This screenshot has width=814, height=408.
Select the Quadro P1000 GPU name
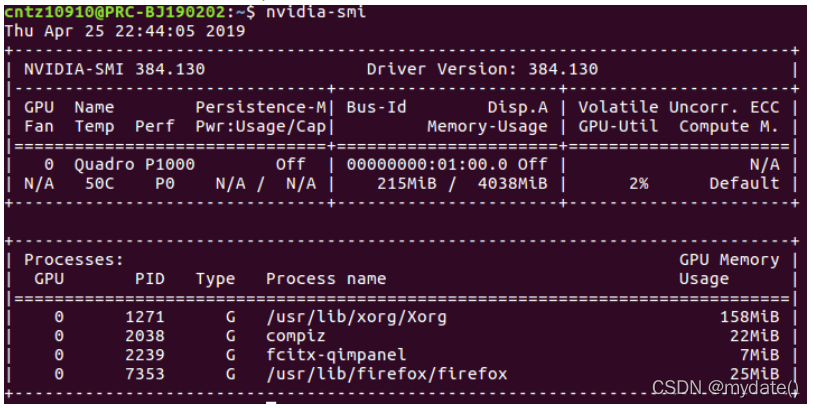[x=134, y=165]
